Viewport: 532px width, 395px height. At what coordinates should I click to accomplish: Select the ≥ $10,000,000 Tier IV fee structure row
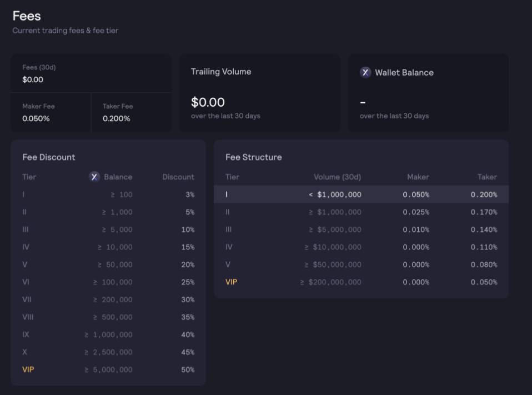point(361,247)
